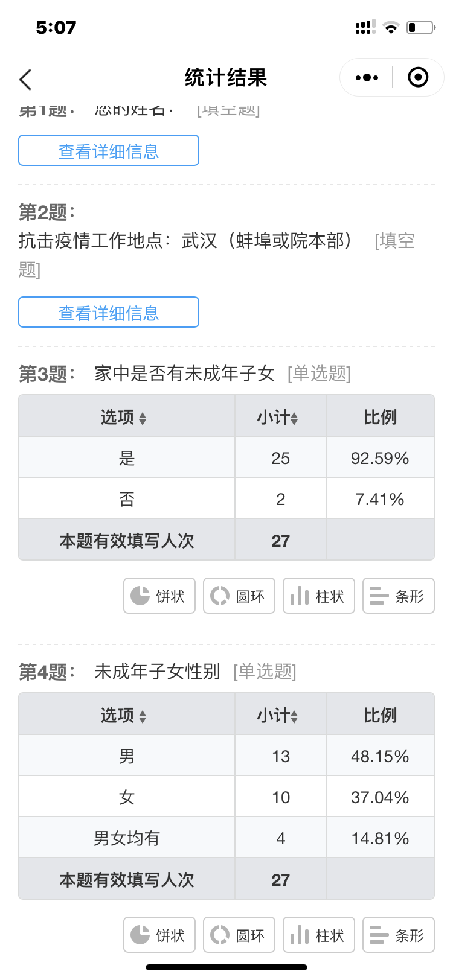Image resolution: width=453 pixels, height=980 pixels.
Task: Show horizontal bar chart for question 3
Action: pyautogui.click(x=399, y=596)
